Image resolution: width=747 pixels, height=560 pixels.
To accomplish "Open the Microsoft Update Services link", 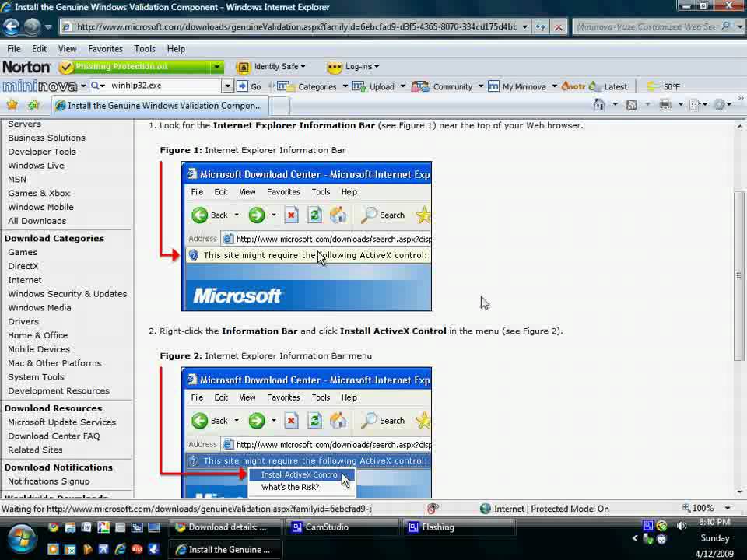I will point(61,422).
